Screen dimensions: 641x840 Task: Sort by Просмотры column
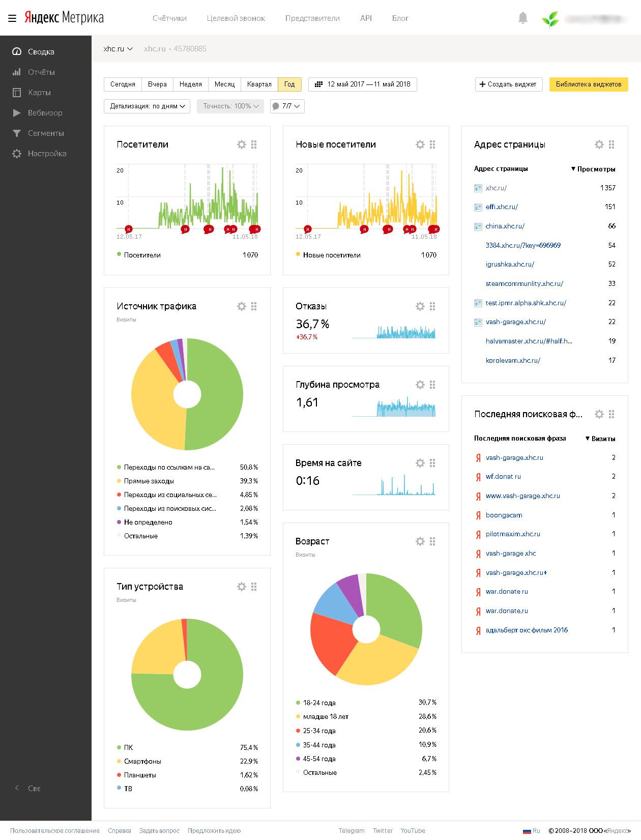click(x=593, y=169)
